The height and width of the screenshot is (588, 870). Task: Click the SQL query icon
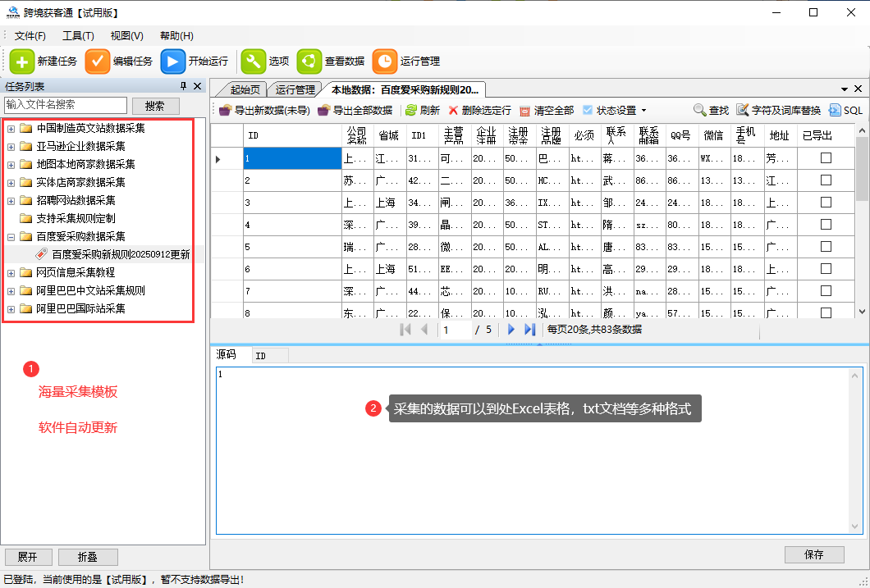835,110
